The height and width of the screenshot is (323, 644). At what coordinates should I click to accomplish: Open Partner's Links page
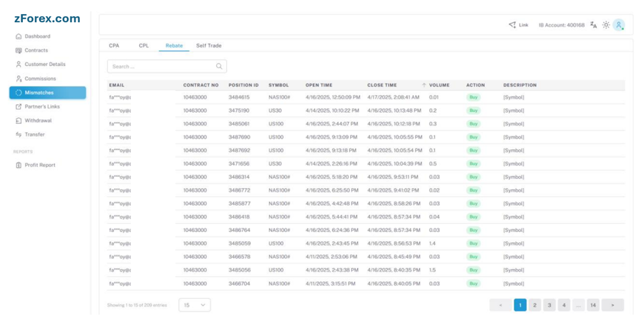pyautogui.click(x=42, y=106)
